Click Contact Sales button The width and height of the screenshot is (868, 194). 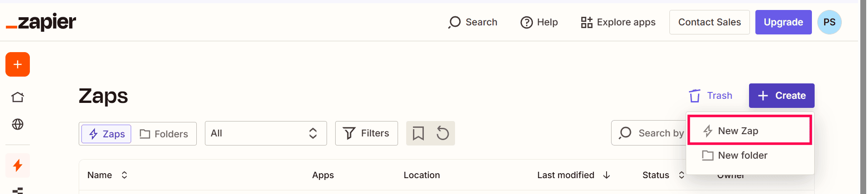710,22
